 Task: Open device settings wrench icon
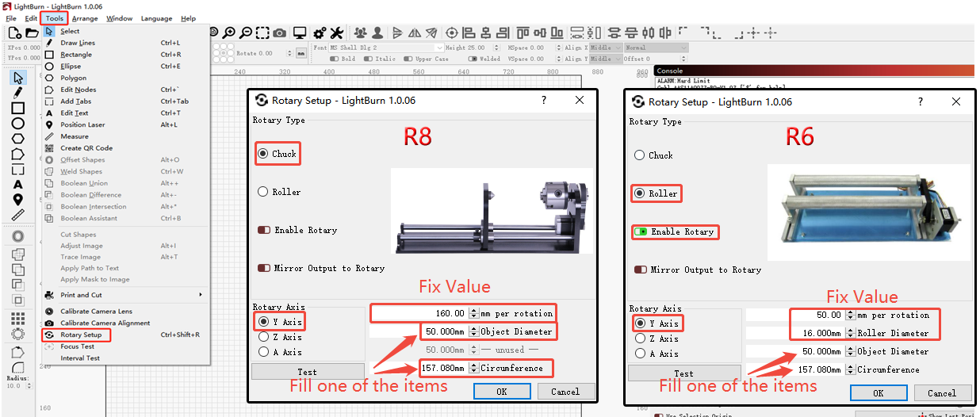tap(336, 33)
